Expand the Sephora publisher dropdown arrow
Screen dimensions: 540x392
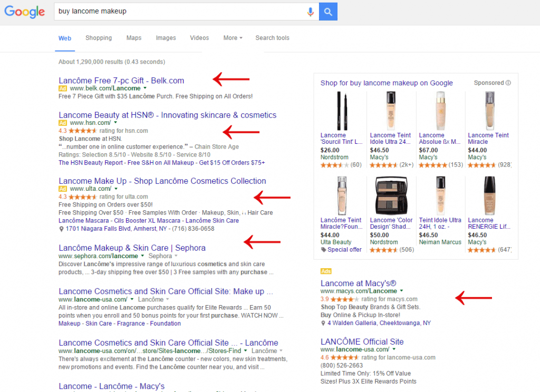(176, 256)
